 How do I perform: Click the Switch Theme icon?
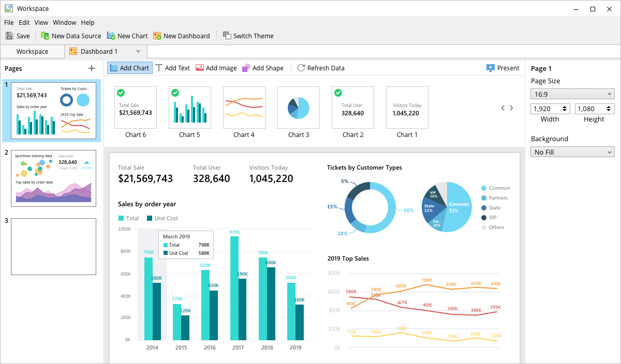click(227, 36)
